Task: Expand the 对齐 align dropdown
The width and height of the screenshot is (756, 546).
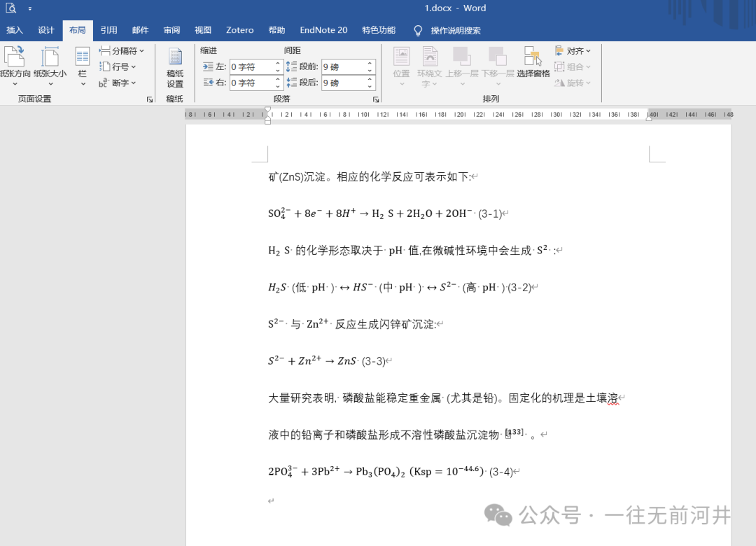Action: pyautogui.click(x=573, y=50)
